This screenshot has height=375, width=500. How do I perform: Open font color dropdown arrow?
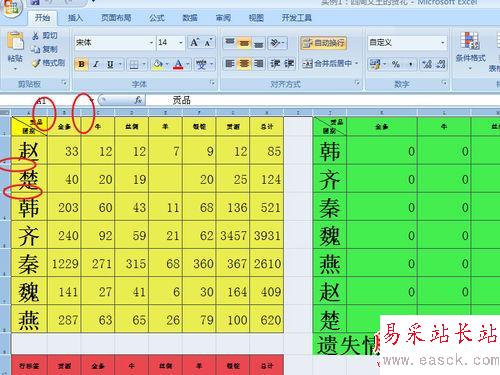click(x=188, y=64)
